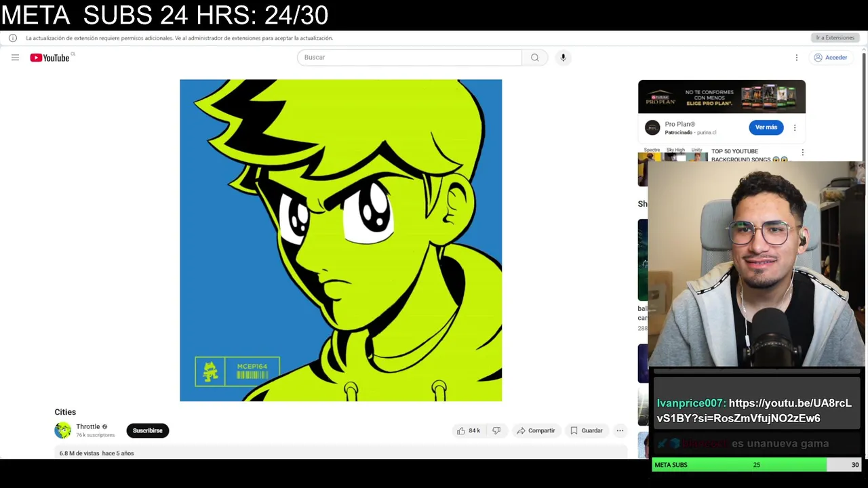868x488 pixels.
Task: Open the Pro Plan ad options menu
Action: click(795, 127)
